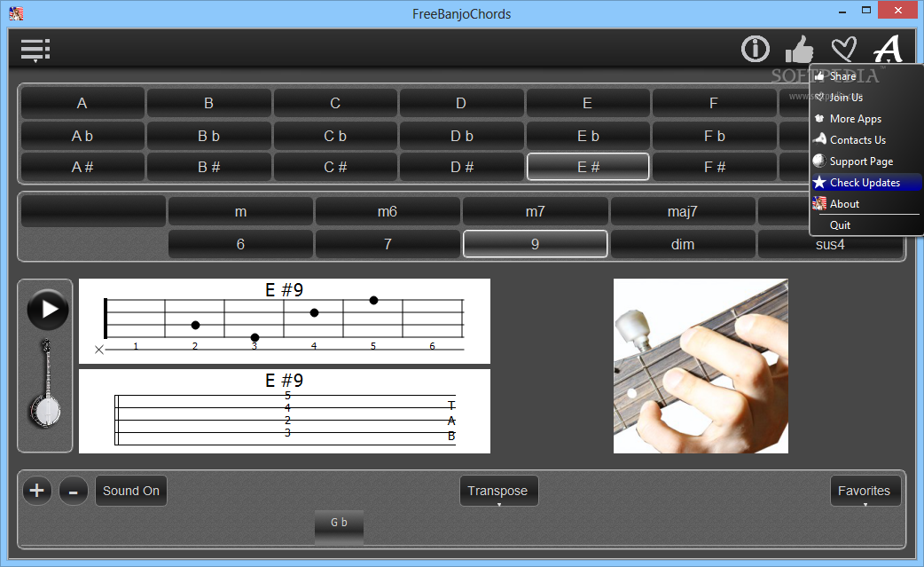Select Quit in the menu
This screenshot has width=924, height=567.
tap(865, 224)
